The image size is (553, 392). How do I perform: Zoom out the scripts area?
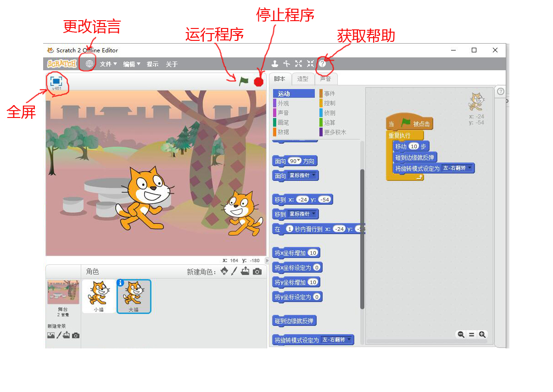(461, 335)
